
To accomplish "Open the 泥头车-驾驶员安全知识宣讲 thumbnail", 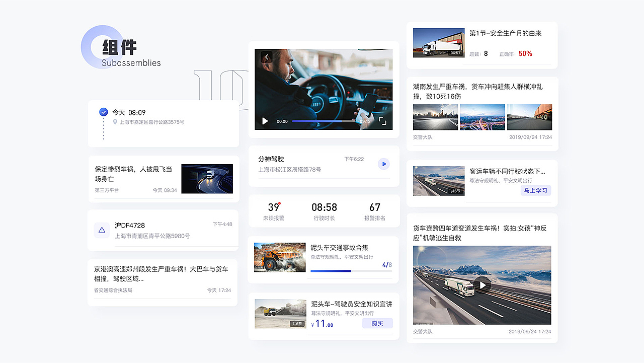I will [280, 314].
